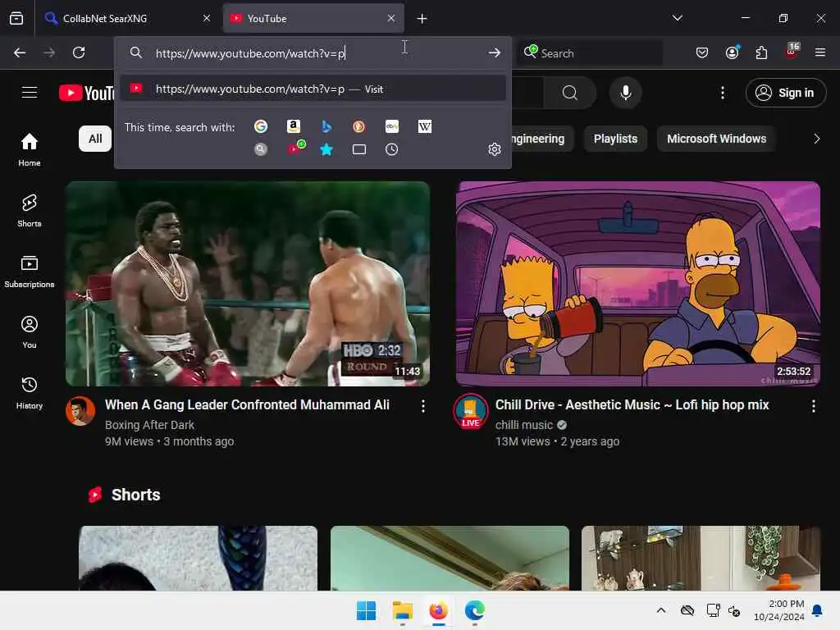Open the Firefox account icon
Viewport: 840px width, 630px height.
click(x=733, y=52)
